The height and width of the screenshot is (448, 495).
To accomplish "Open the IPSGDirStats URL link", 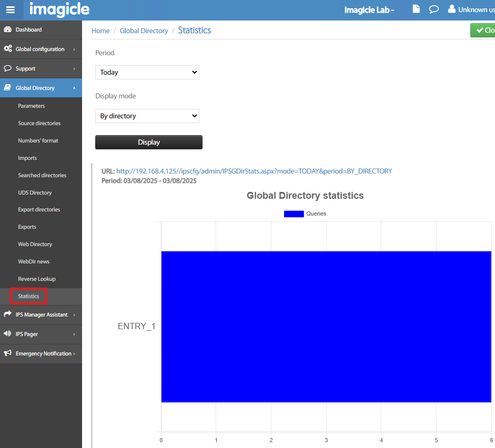I will (254, 171).
